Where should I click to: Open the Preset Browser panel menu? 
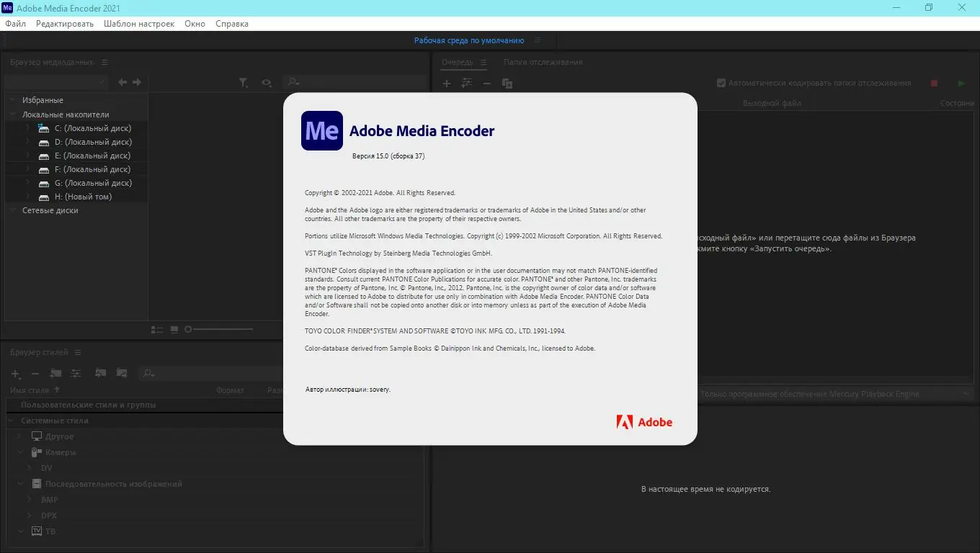pyautogui.click(x=78, y=352)
